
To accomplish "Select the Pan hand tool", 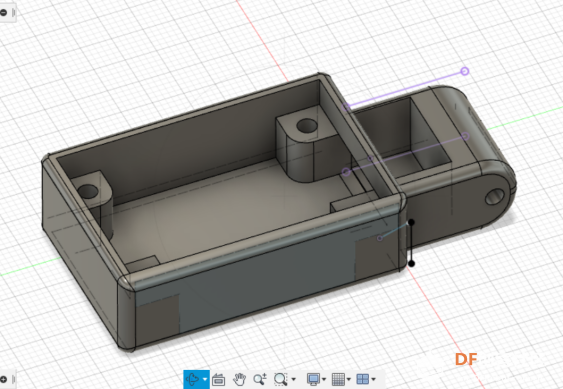I will coord(239,379).
